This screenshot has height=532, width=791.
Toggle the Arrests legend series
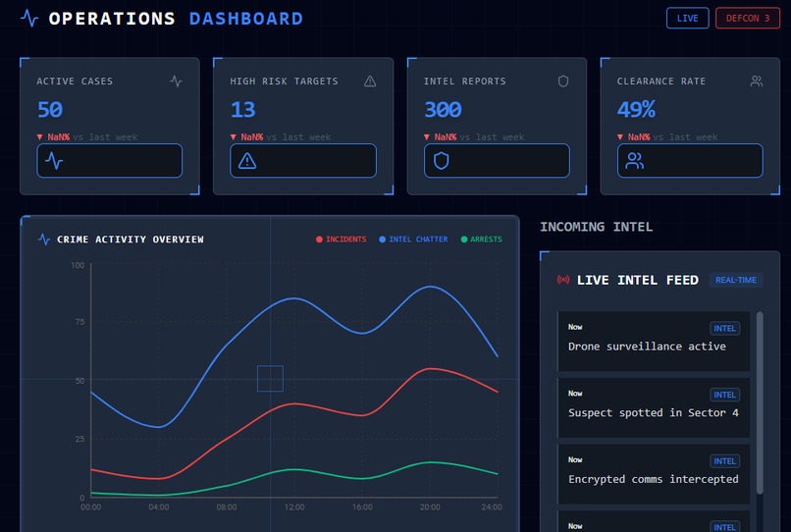coord(481,239)
